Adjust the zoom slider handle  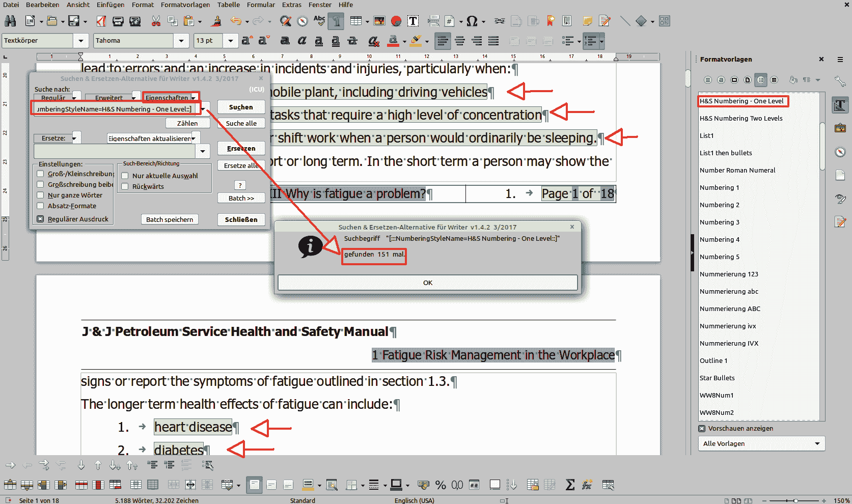pos(796,500)
